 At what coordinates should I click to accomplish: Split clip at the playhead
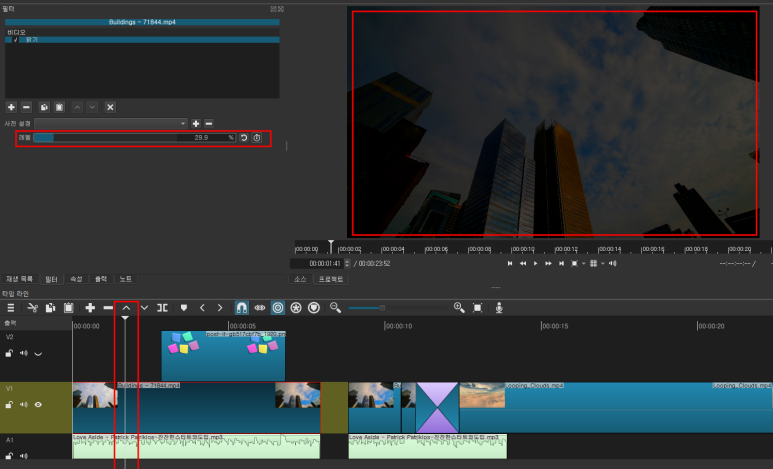point(162,308)
